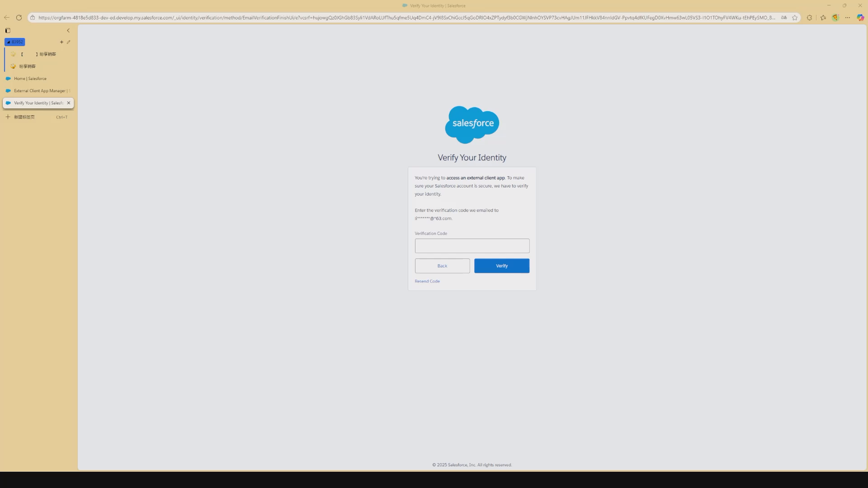The width and height of the screenshot is (868, 488).
Task: Close the Verify Your Identity tab
Action: [69, 103]
